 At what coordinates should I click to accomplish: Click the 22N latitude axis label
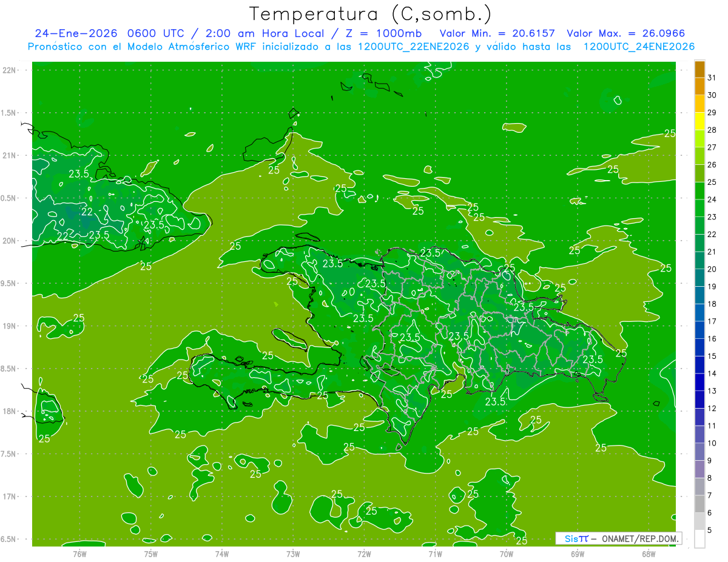pos(9,70)
